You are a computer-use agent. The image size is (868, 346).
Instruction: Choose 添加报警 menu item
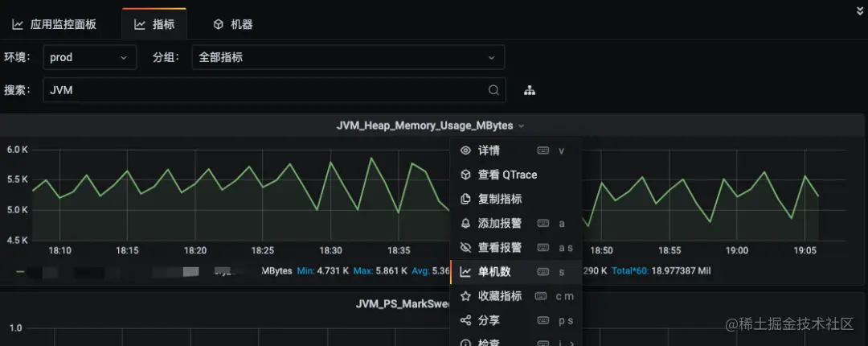[x=516, y=224]
